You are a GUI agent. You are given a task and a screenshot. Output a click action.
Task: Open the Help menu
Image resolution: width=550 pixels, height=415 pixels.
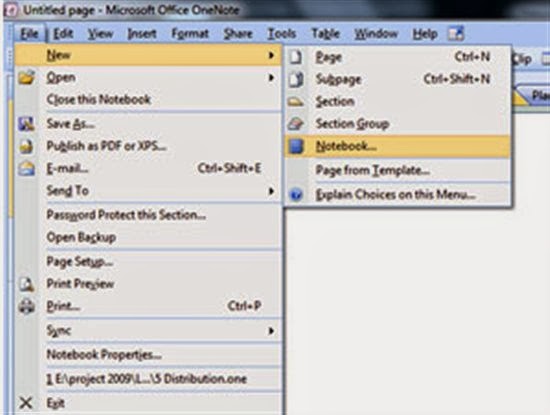tap(425, 34)
